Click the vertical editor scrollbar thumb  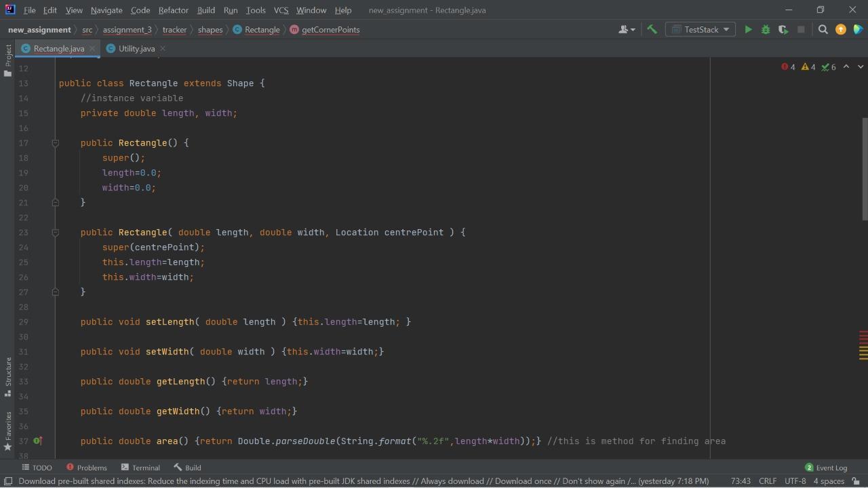(864, 169)
